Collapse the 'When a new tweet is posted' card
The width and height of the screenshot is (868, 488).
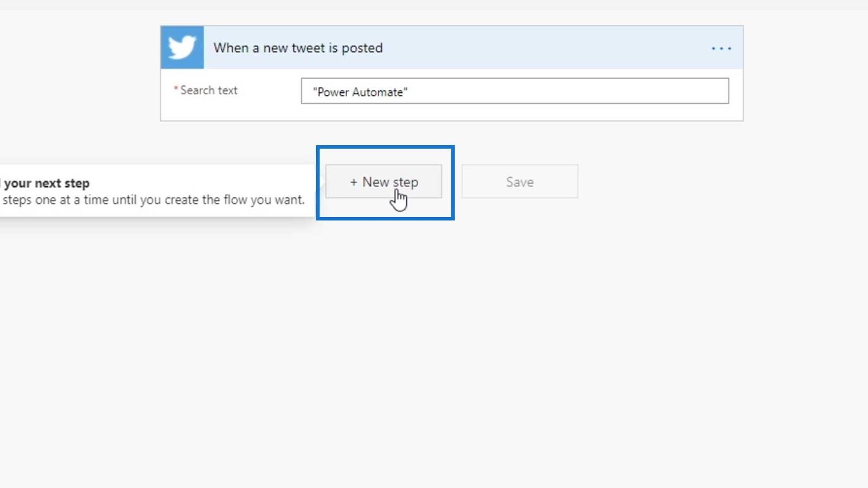[298, 48]
